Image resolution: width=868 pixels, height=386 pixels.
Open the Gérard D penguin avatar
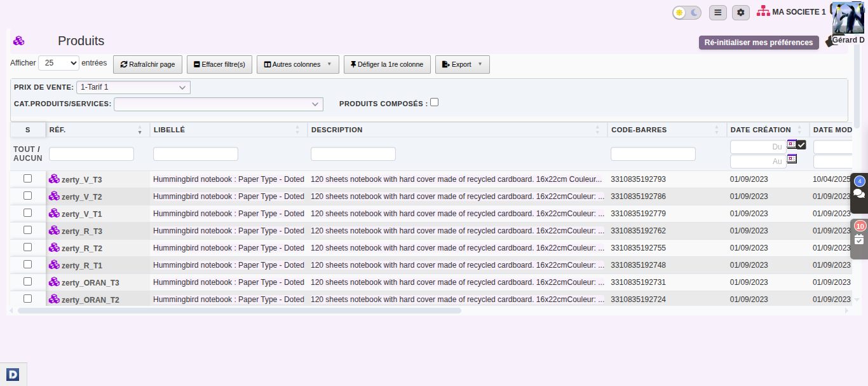[x=848, y=18]
